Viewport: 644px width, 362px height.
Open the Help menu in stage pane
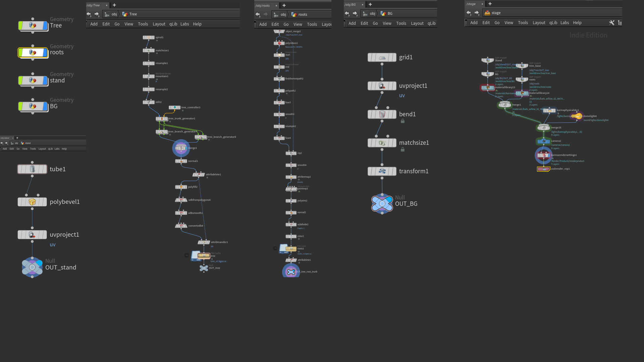(x=577, y=23)
